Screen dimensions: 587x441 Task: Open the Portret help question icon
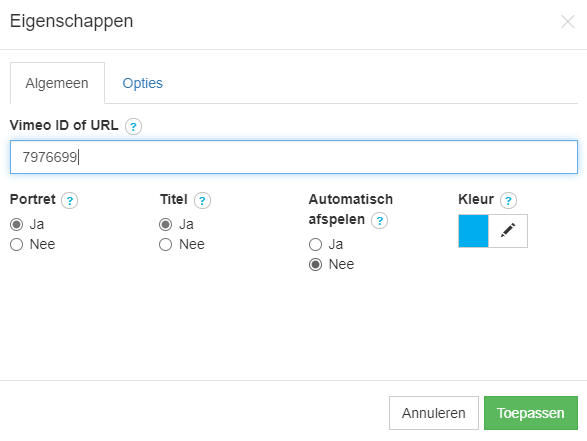[x=70, y=201]
